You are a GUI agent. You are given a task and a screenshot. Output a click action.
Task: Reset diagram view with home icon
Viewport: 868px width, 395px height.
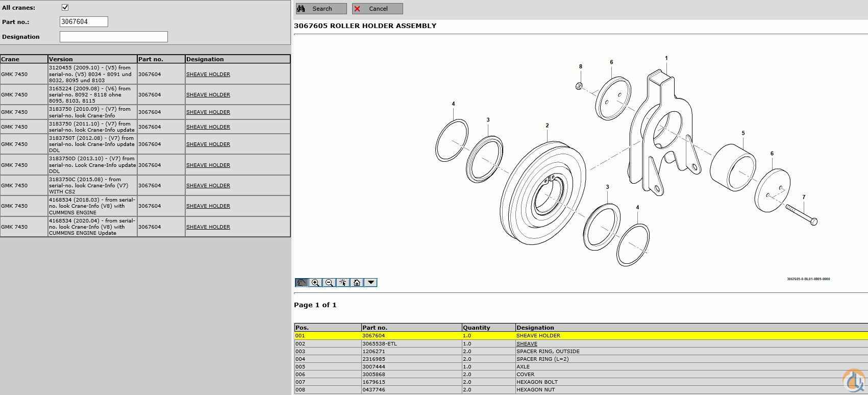(357, 283)
